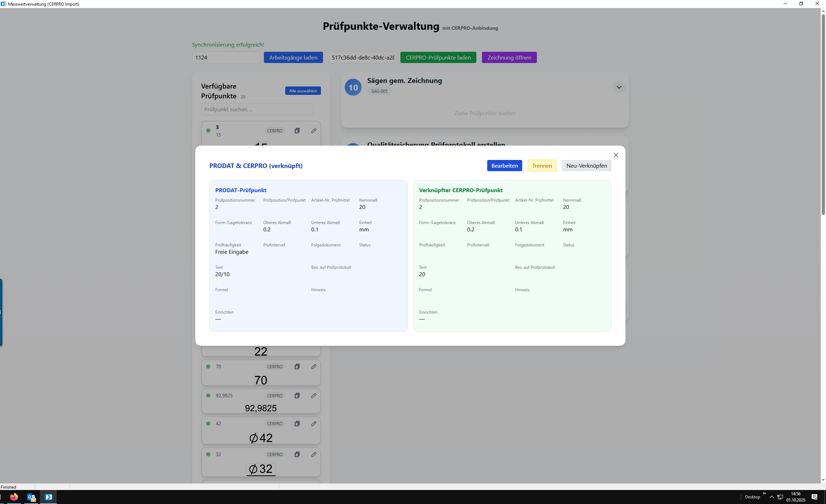Open Firefox from the taskbar
The image size is (826, 504).
click(x=14, y=497)
